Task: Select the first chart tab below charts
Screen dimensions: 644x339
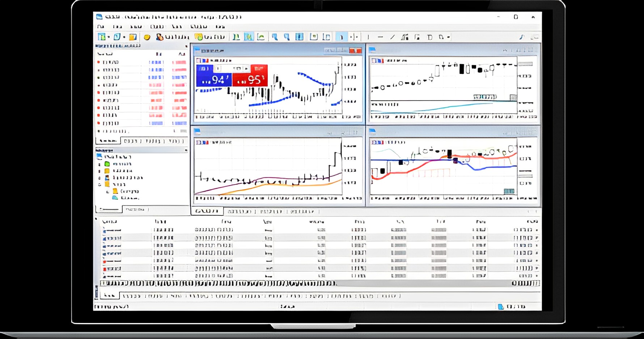Action: [207, 211]
